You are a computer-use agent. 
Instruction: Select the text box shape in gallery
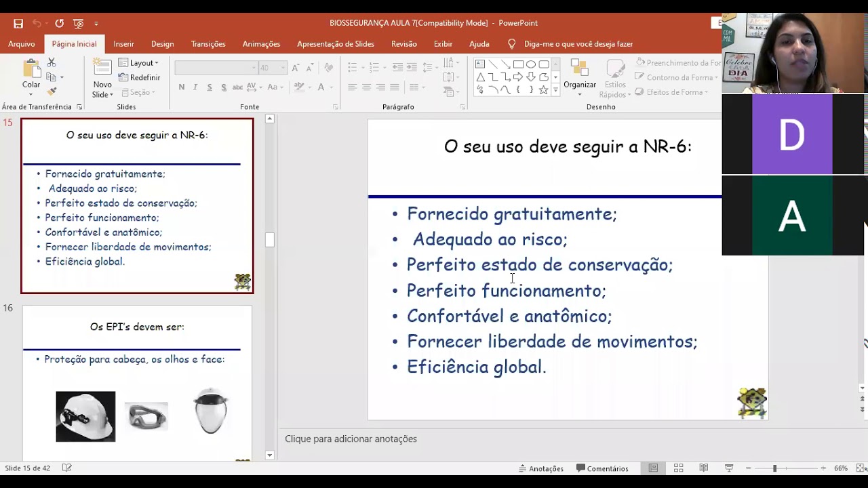click(x=480, y=64)
